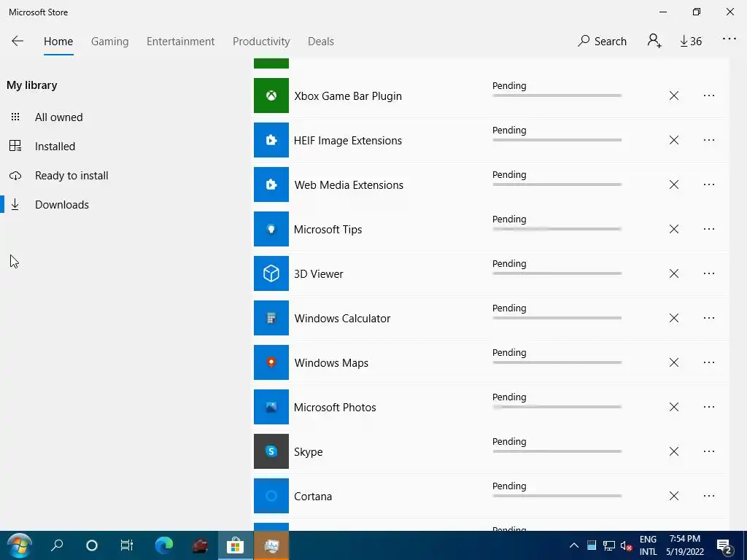Open the downloads counter showing 36
This screenshot has height=560, width=747.
[691, 42]
